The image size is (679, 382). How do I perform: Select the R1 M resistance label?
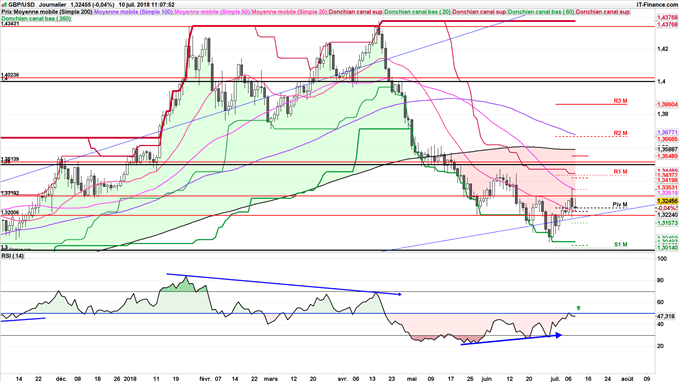coord(620,172)
